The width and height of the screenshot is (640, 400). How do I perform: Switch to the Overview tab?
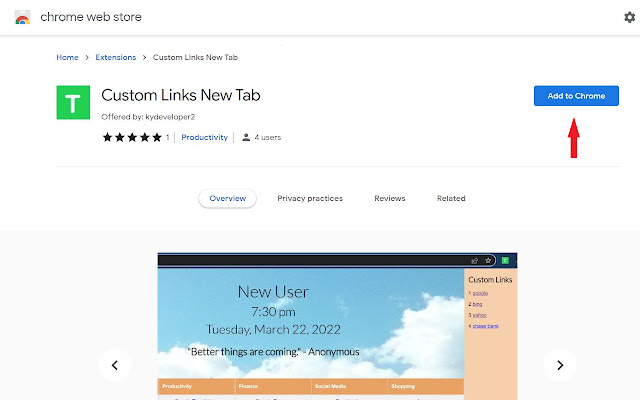click(x=227, y=198)
